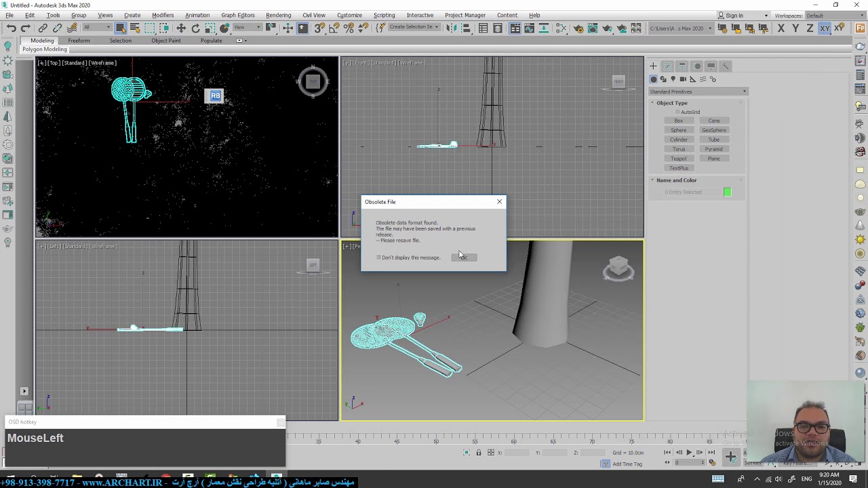Open the Modifiers menu

[x=163, y=15]
